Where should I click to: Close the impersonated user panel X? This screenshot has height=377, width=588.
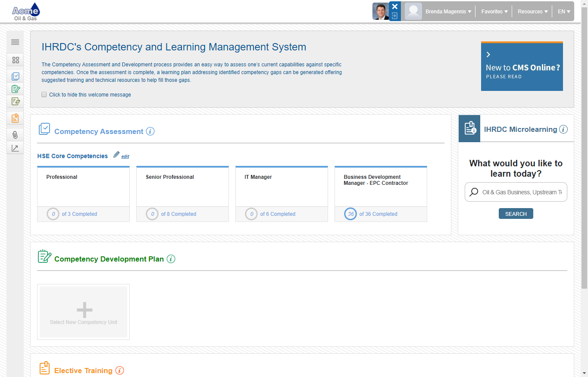pyautogui.click(x=395, y=6)
